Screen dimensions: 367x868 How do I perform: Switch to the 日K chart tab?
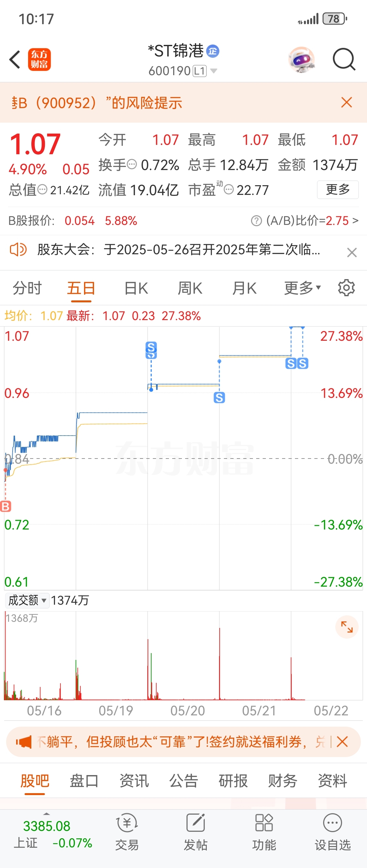(x=136, y=288)
